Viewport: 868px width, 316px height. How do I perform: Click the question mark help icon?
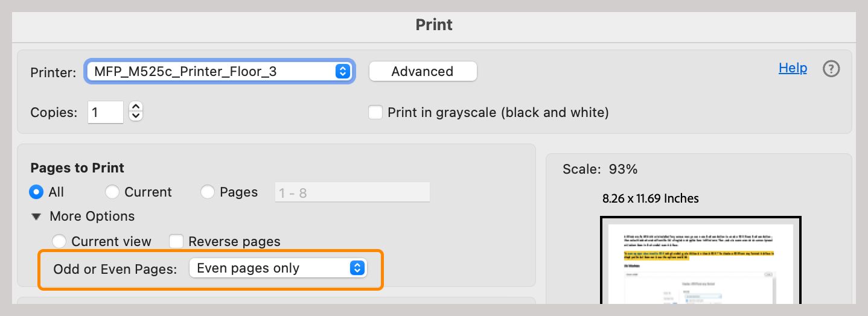pos(831,69)
